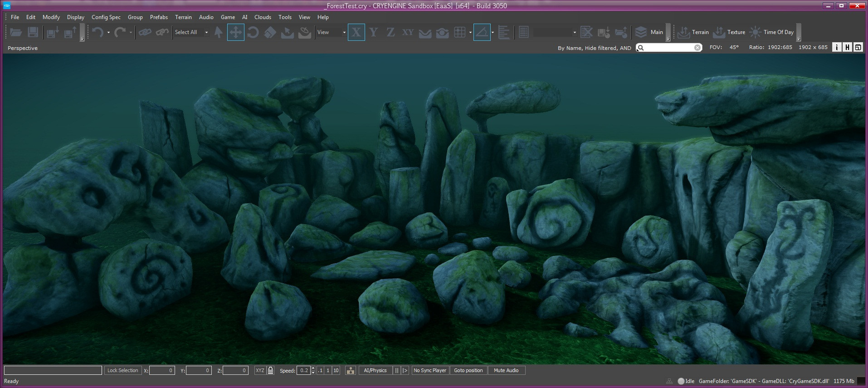Clear the viewport search field
The height and width of the screenshot is (388, 868).
click(x=697, y=48)
